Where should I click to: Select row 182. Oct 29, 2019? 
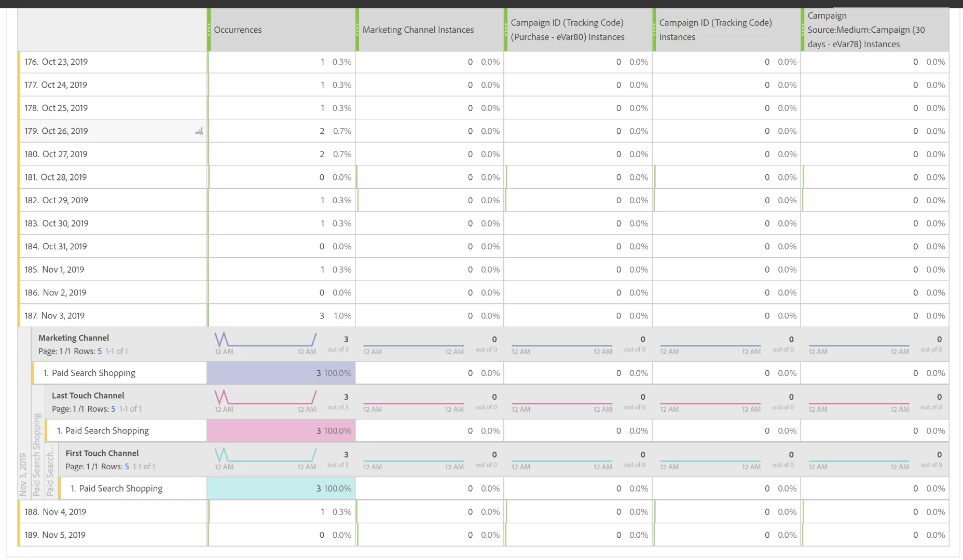[x=113, y=201]
